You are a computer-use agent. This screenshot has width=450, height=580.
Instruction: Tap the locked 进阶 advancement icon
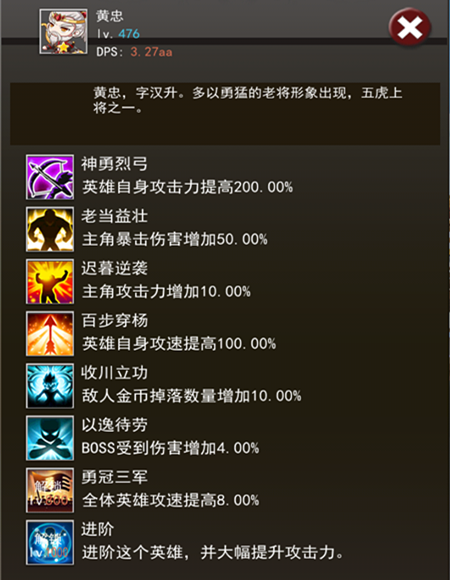pyautogui.click(x=50, y=542)
